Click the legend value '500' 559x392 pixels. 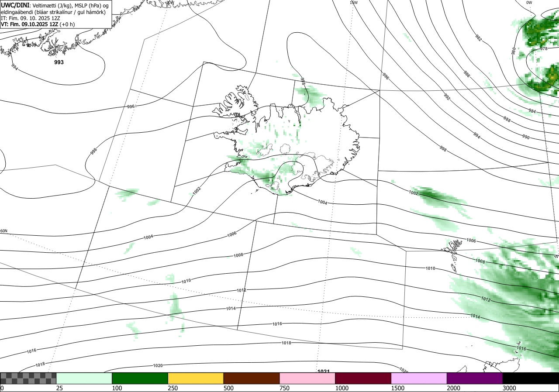tap(228, 388)
